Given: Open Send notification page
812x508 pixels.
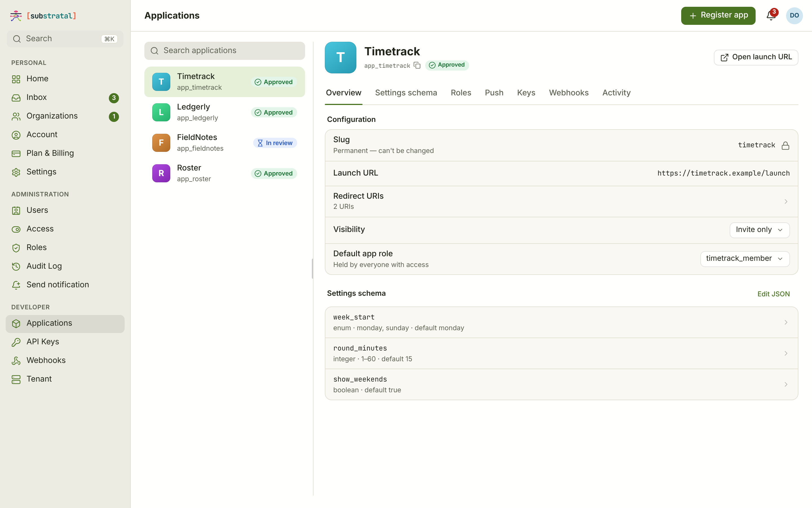Looking at the screenshot, I should [x=65, y=285].
